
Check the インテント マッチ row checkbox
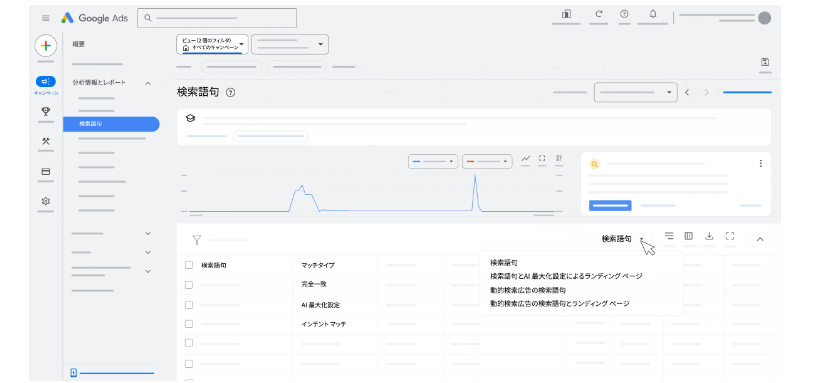189,324
